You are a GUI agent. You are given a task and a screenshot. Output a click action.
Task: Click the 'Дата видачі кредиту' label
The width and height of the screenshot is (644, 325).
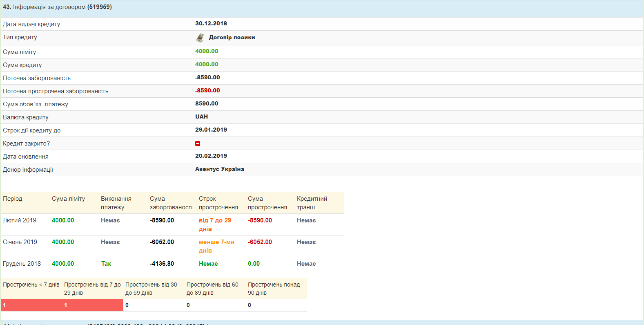[x=31, y=24]
